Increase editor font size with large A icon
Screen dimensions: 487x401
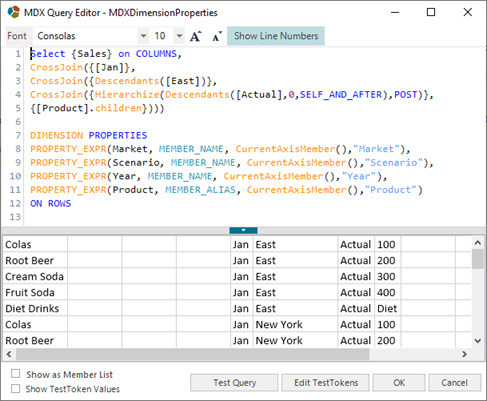[195, 36]
